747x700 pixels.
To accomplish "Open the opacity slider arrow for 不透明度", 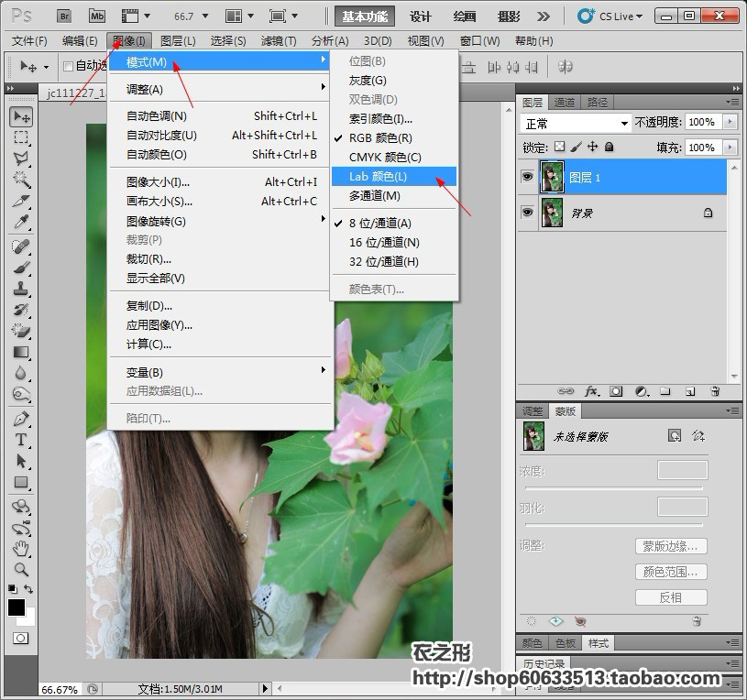I will click(730, 122).
